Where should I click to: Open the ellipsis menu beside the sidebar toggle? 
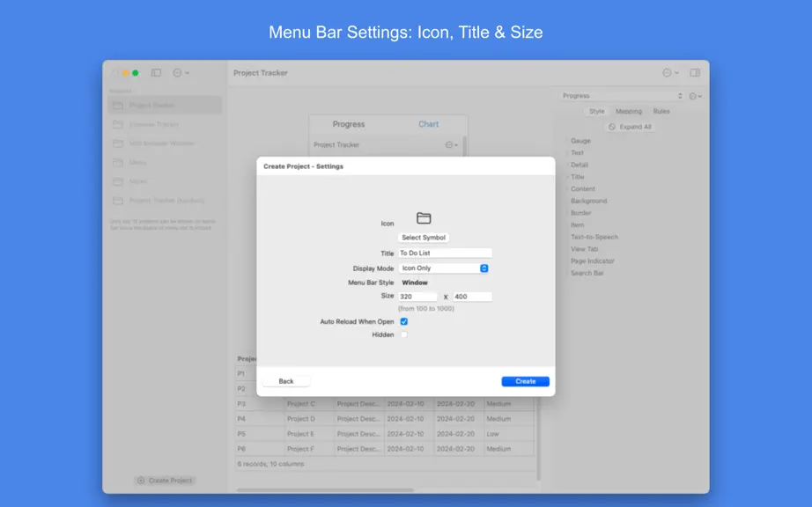(x=181, y=73)
